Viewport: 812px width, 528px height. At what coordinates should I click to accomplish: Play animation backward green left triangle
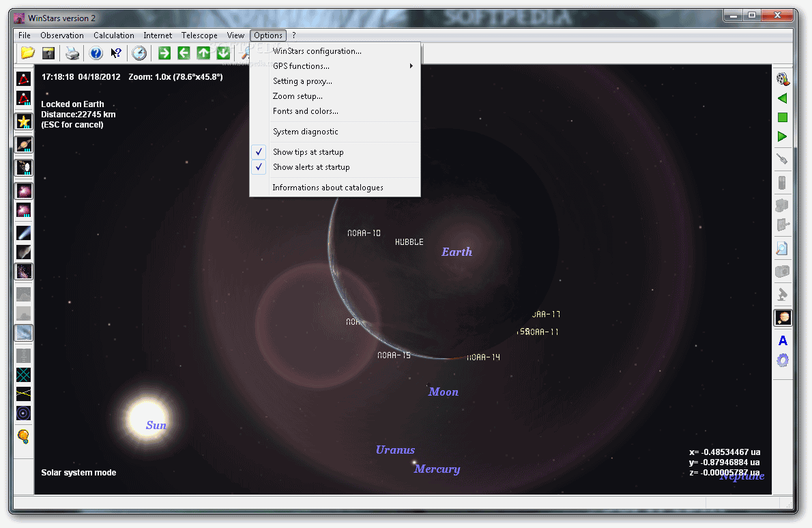[783, 98]
